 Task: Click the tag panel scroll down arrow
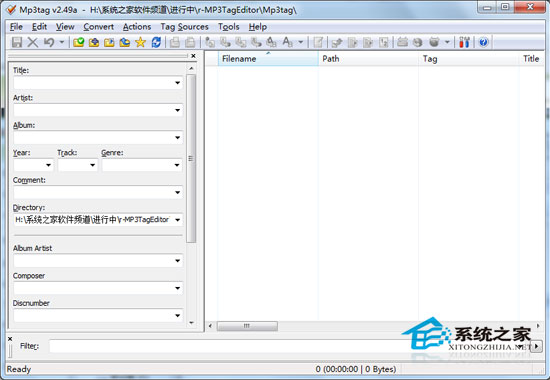coord(192,323)
